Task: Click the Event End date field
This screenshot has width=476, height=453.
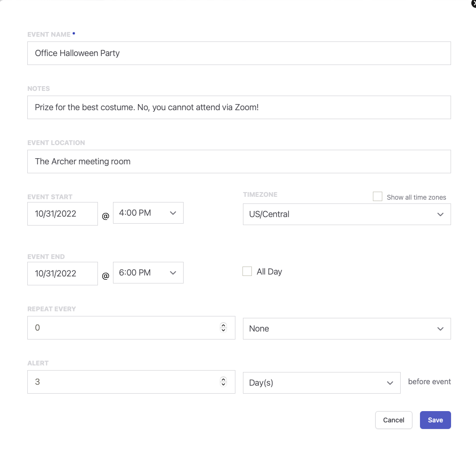Action: [x=62, y=274]
